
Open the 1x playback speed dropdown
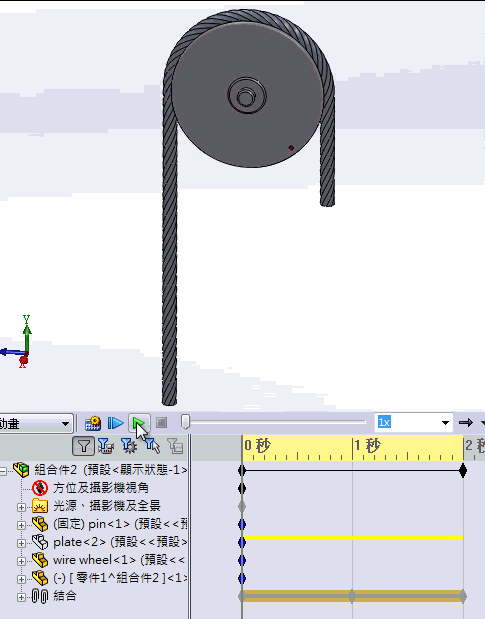pyautogui.click(x=445, y=423)
